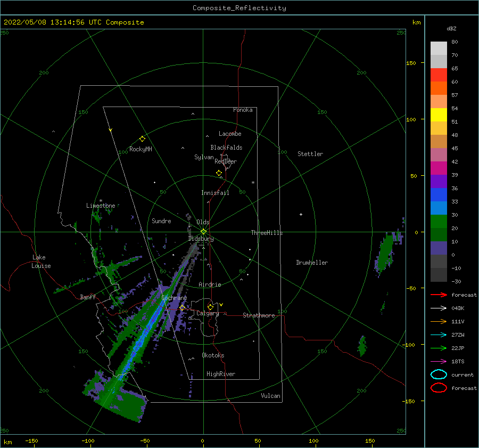Click the yellow diamond marker inside Calgary
This screenshot has height=448, width=479.
(210, 307)
